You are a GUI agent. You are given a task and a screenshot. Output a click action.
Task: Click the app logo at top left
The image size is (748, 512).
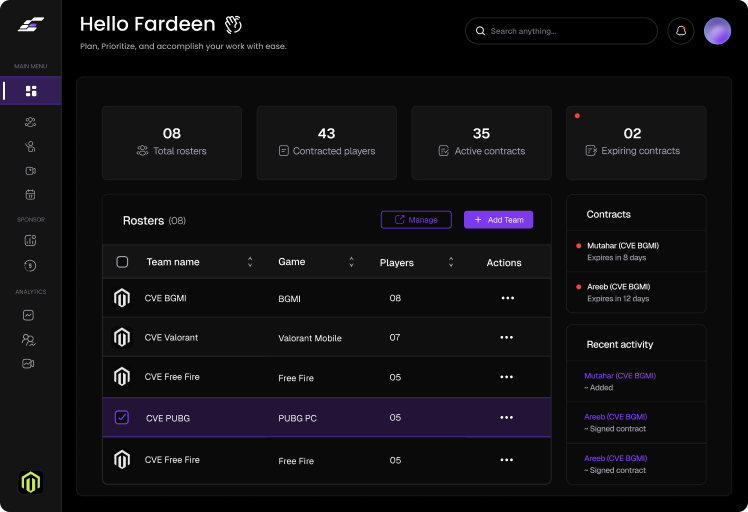point(31,24)
